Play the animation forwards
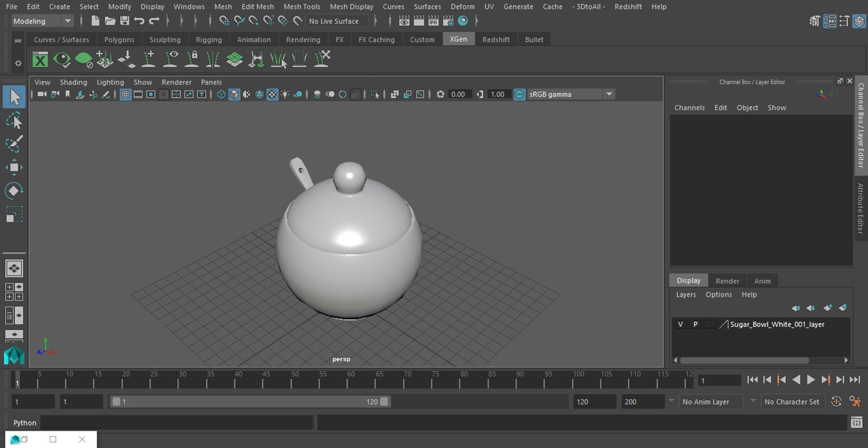 (x=811, y=380)
